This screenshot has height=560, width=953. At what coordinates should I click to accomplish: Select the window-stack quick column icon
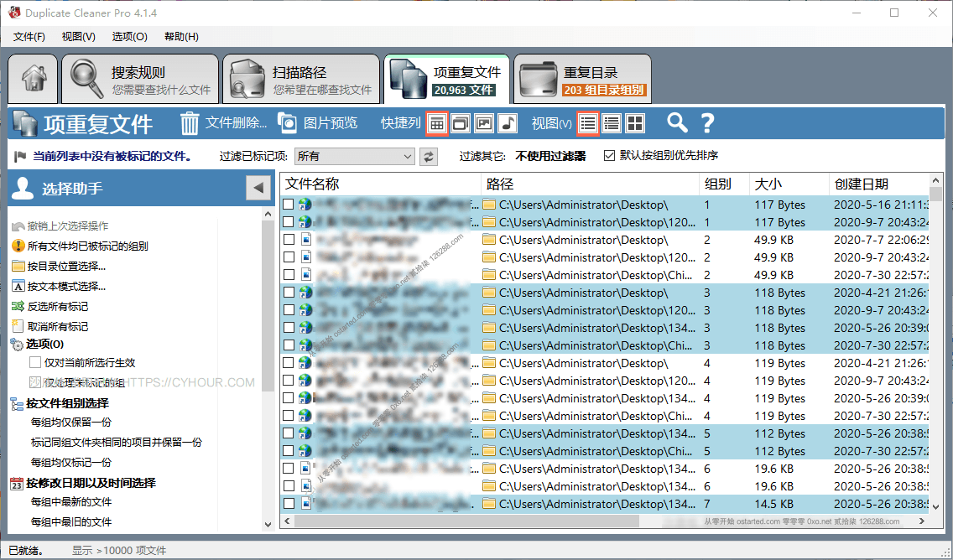pyautogui.click(x=460, y=124)
